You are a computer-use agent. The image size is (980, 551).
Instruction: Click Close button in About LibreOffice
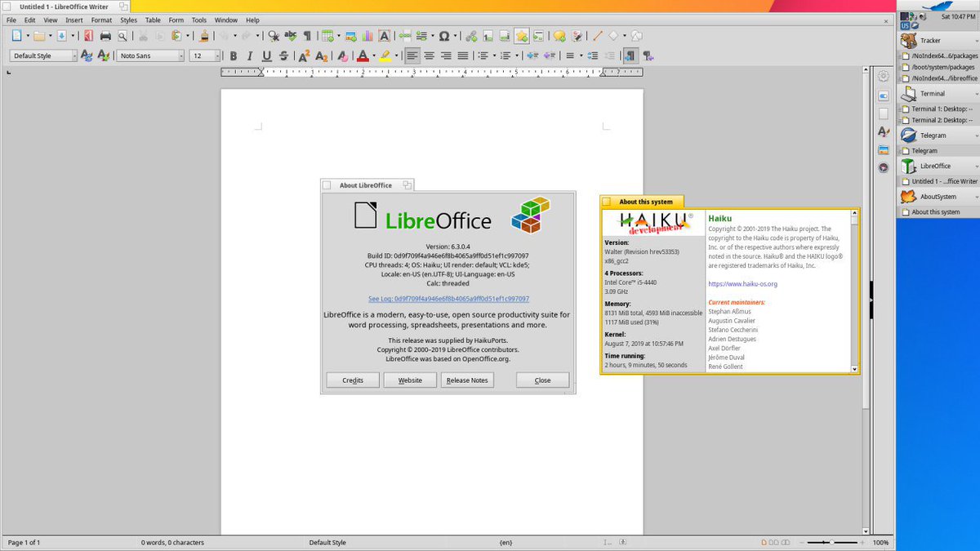click(542, 380)
